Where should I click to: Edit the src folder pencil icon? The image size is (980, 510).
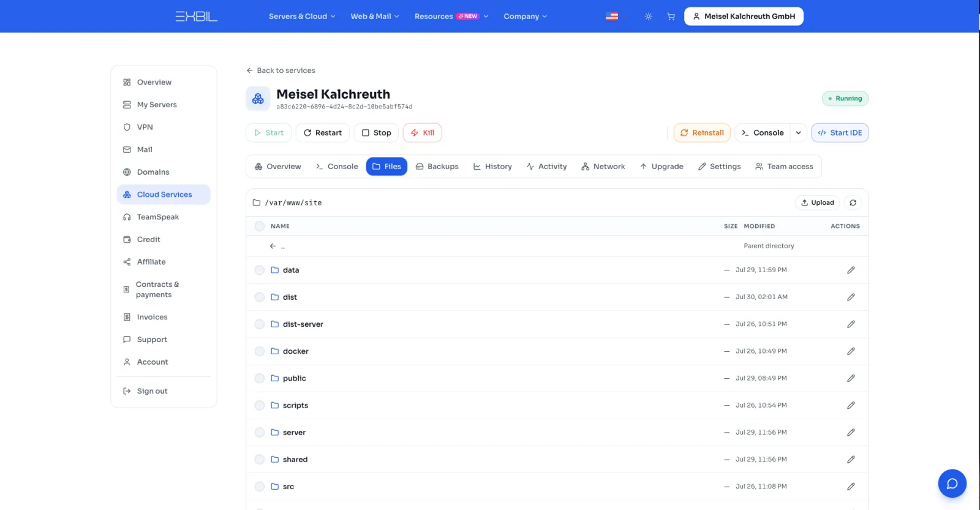(x=851, y=486)
